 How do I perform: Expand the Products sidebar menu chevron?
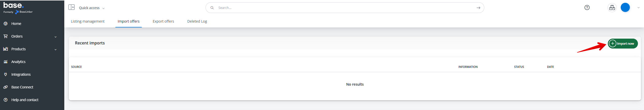click(x=55, y=50)
